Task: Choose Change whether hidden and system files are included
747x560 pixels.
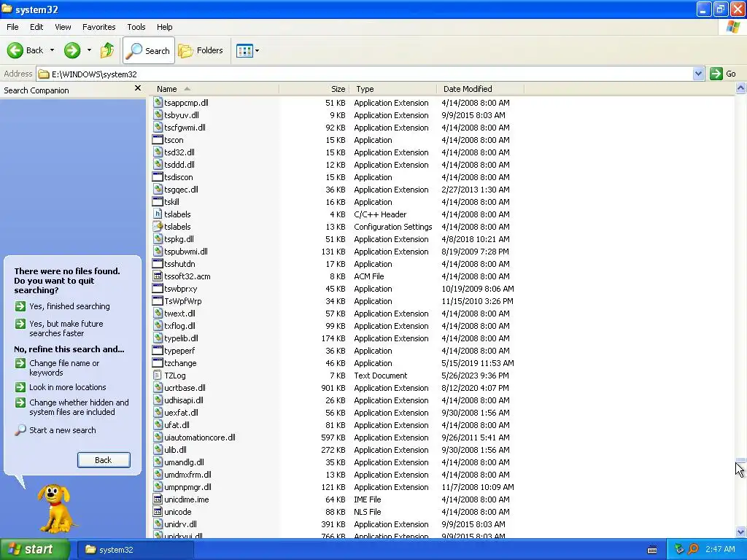Action: (79, 407)
